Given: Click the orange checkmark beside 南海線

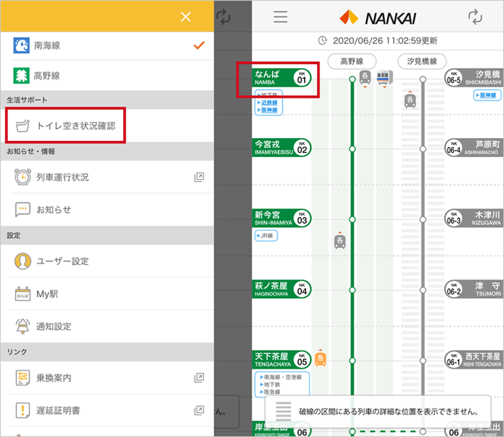Looking at the screenshot, I should [x=199, y=45].
